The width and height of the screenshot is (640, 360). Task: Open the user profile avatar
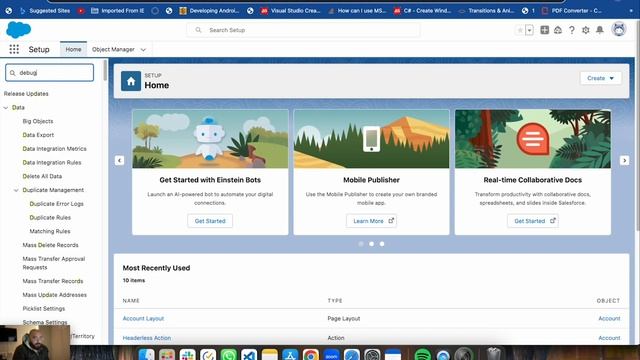point(619,29)
